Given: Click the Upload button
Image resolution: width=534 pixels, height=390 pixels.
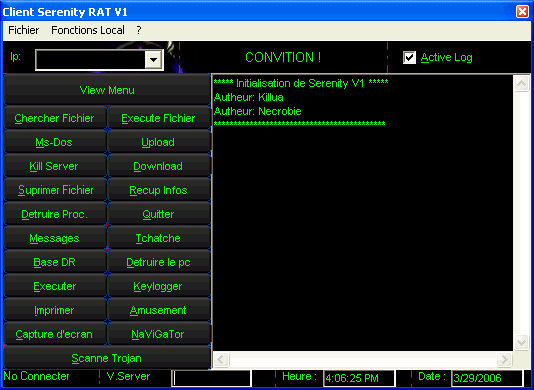Looking at the screenshot, I should [159, 142].
